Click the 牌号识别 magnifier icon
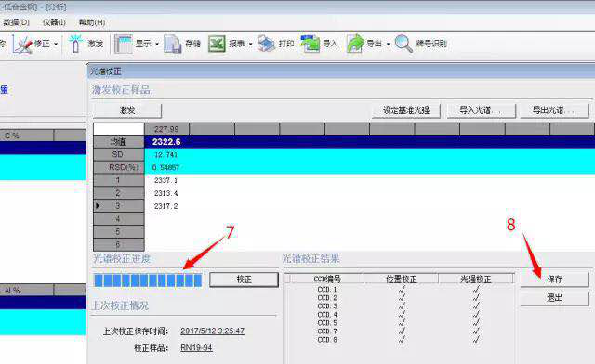Screen dimensions: 595x364 403,44
